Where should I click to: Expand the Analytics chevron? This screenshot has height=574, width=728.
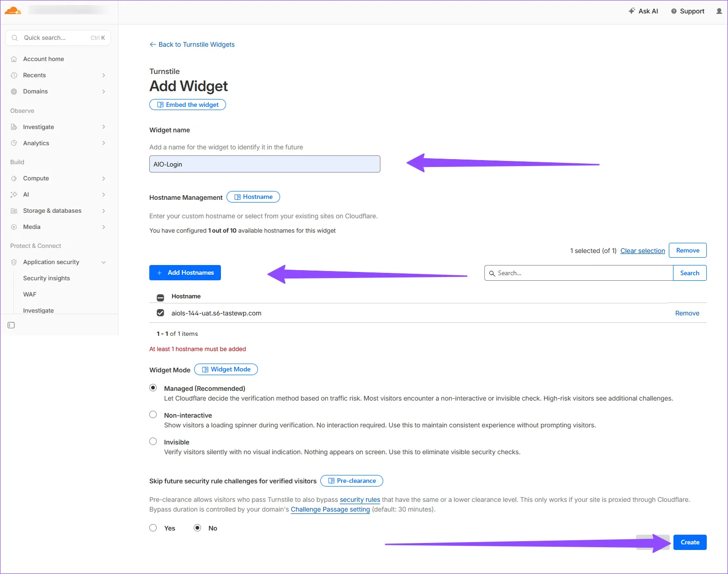[x=104, y=143]
